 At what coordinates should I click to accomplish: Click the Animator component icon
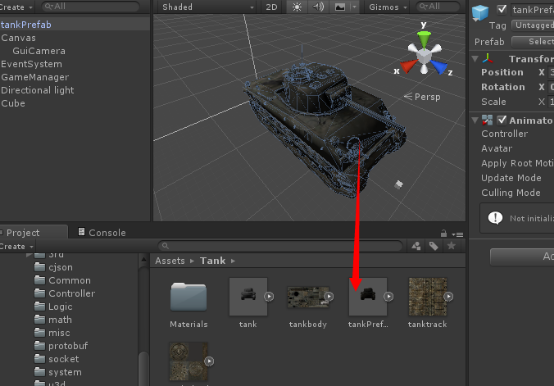tap(487, 120)
